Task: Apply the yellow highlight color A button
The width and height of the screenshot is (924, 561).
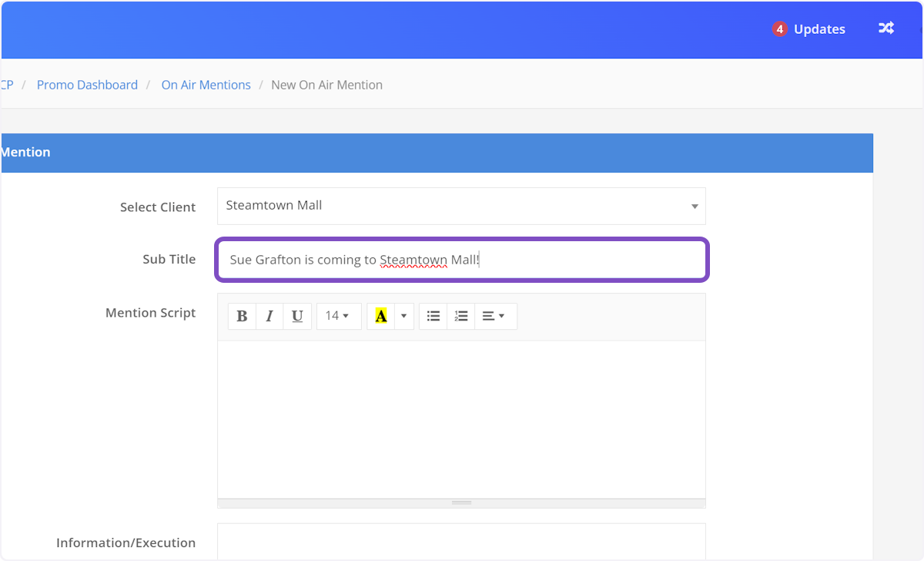Action: point(380,316)
